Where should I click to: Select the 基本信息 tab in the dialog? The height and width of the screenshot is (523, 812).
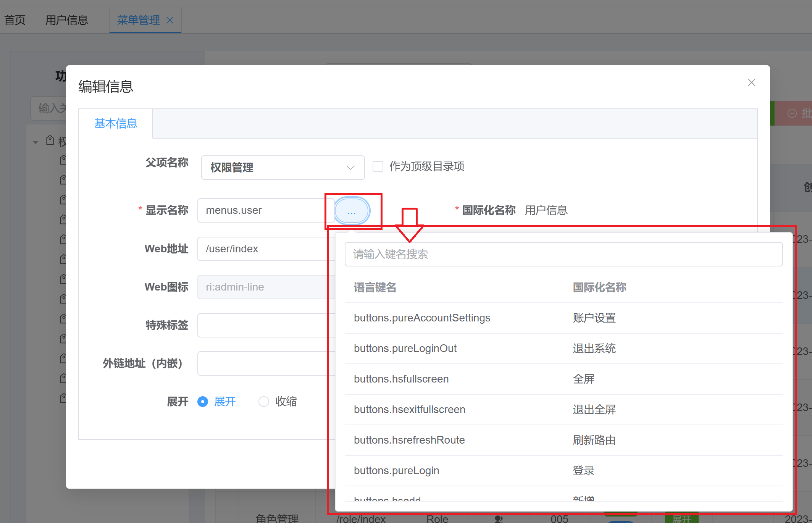[116, 123]
